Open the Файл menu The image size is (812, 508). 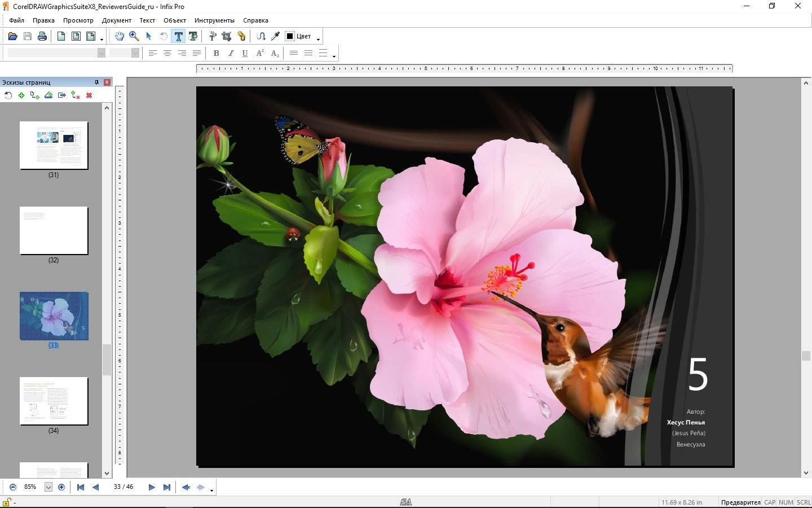[17, 20]
